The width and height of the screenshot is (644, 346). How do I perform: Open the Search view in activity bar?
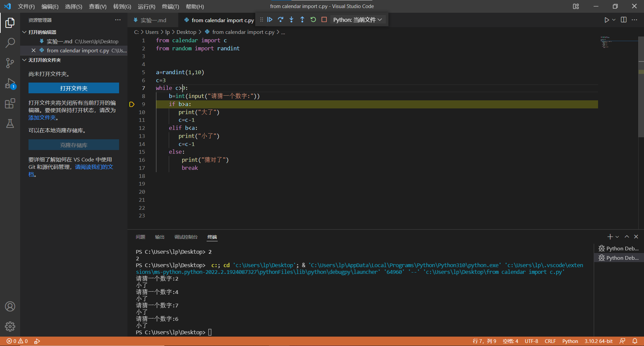coord(10,43)
